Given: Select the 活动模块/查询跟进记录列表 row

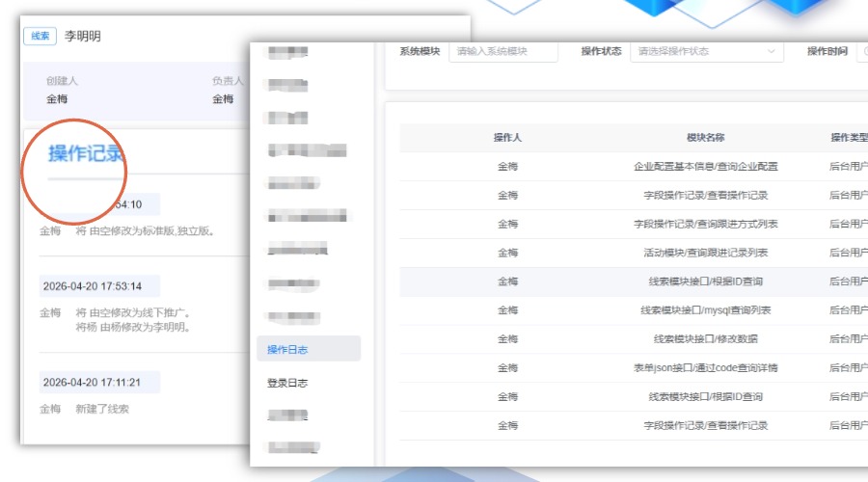Looking at the screenshot, I should coord(705,253).
